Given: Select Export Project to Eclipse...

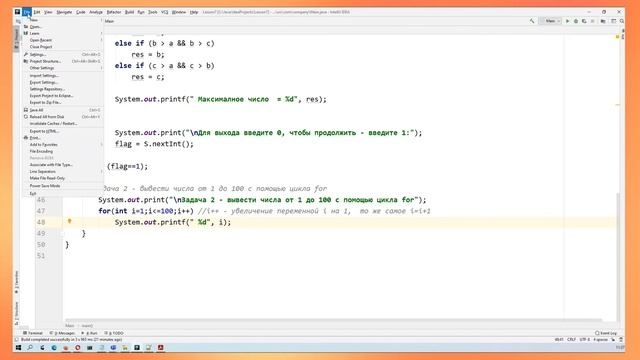Looking at the screenshot, I should [x=63, y=96].
